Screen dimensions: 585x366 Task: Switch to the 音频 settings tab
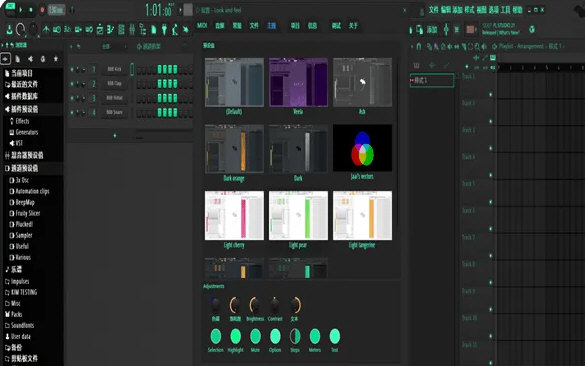219,25
